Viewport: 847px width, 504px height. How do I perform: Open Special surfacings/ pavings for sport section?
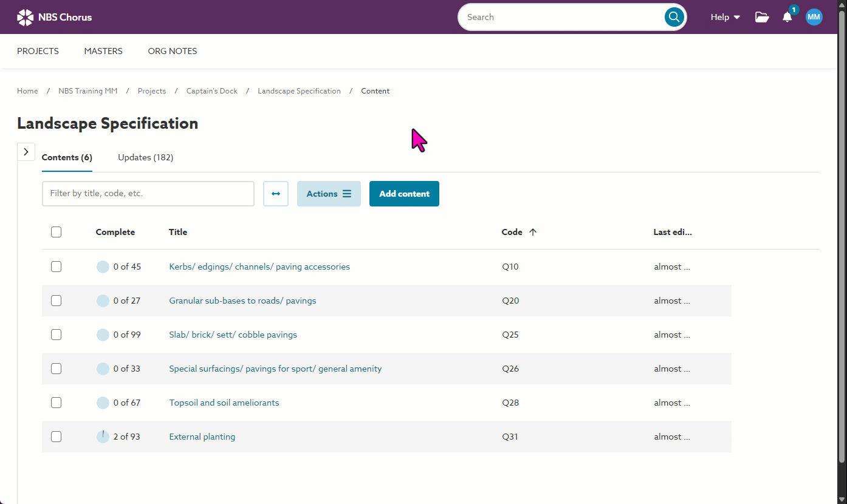click(275, 369)
